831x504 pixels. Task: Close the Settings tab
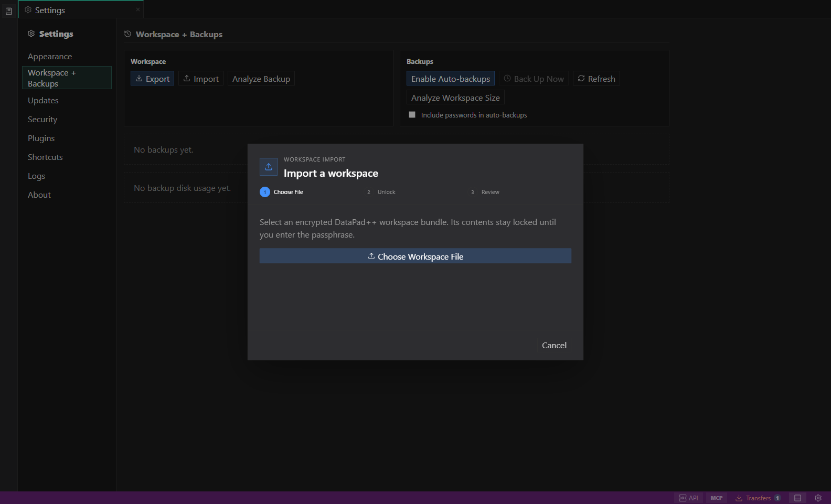click(138, 9)
